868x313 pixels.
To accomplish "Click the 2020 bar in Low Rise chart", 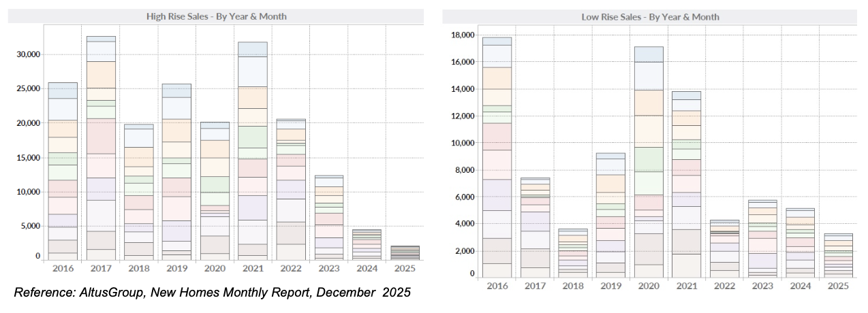I will [x=649, y=162].
